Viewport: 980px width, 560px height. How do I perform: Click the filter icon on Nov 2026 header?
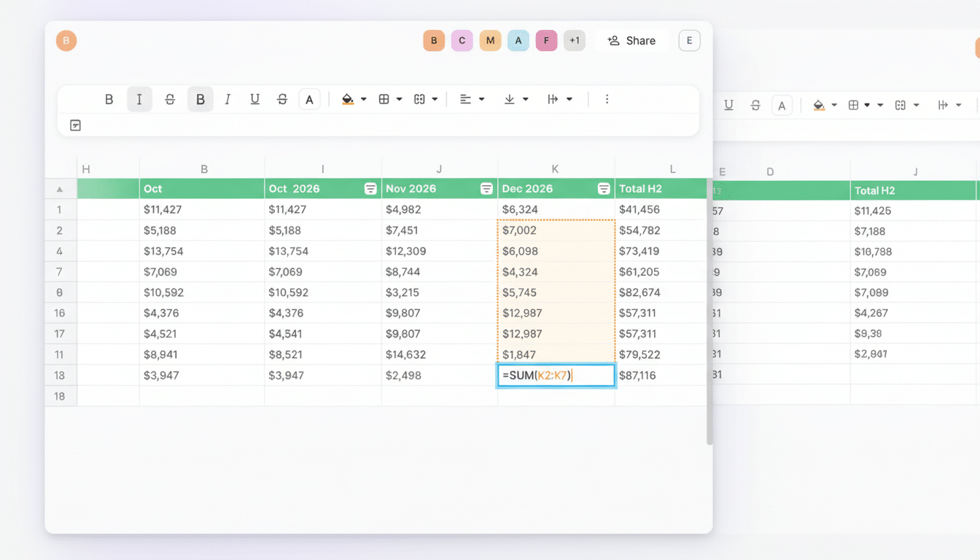point(486,188)
